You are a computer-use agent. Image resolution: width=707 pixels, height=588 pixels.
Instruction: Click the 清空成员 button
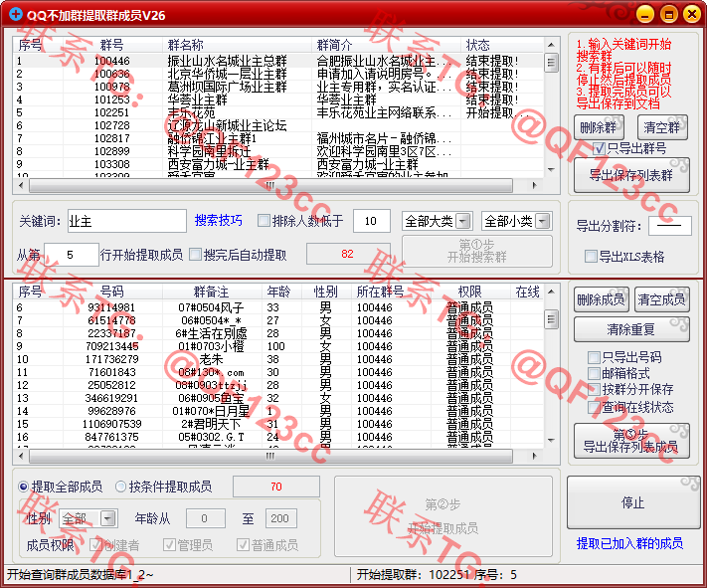point(661,299)
